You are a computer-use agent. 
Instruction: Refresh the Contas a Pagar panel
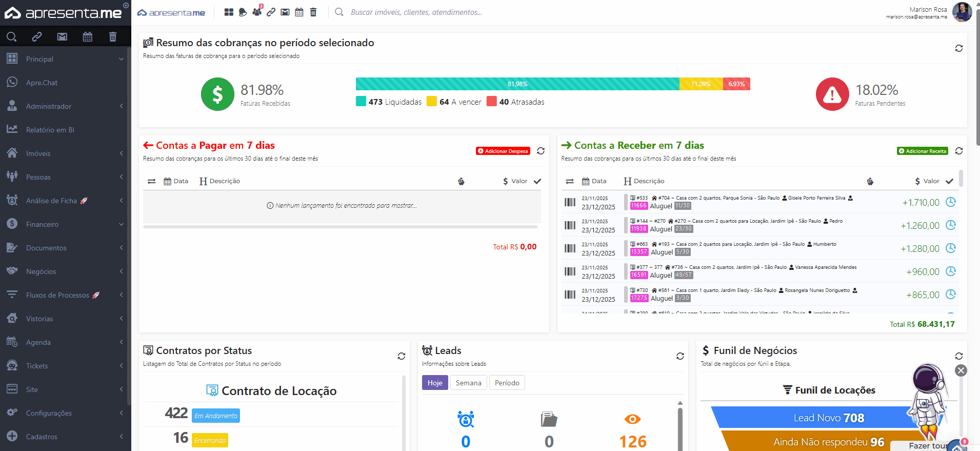pyautogui.click(x=541, y=151)
